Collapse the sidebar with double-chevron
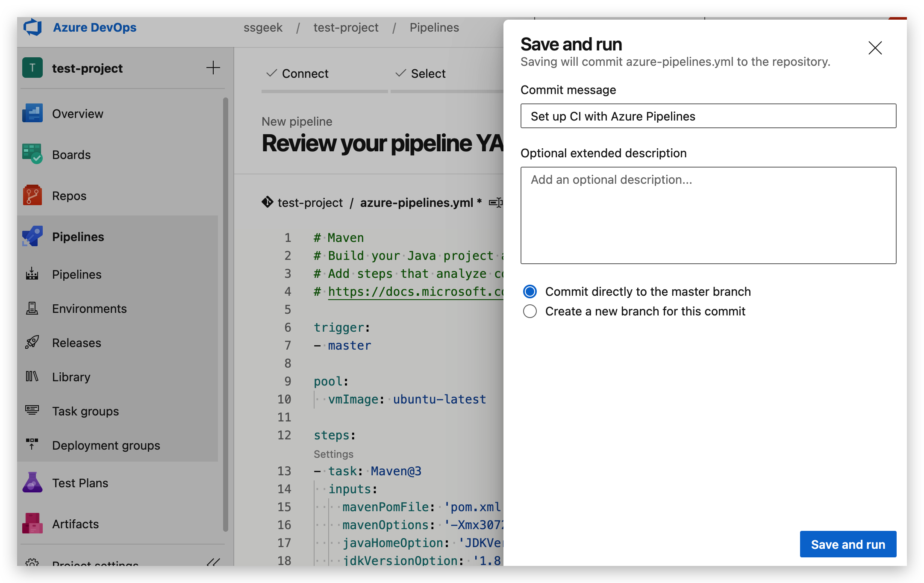924x583 pixels. coord(213,562)
